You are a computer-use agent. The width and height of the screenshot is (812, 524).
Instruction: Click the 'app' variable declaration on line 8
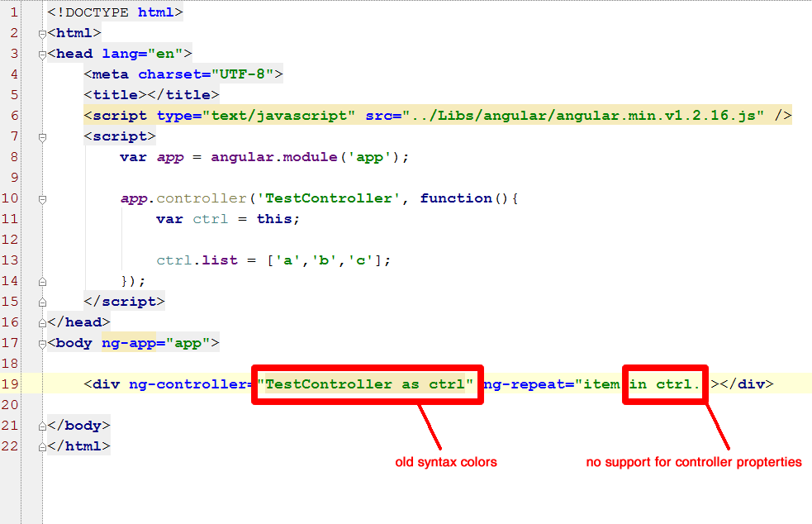point(170,156)
